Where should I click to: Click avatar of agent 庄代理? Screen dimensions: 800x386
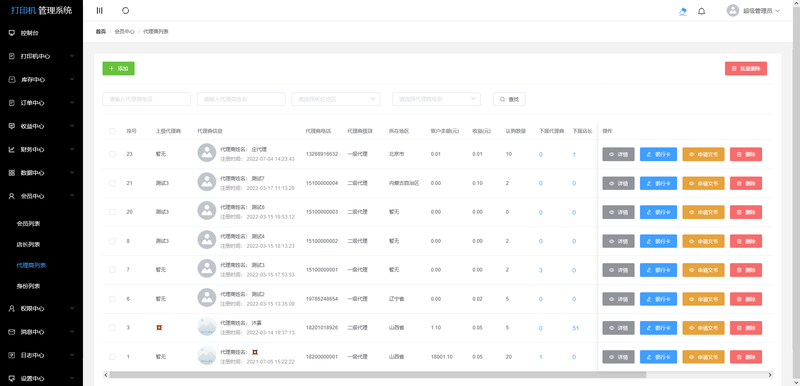[207, 153]
